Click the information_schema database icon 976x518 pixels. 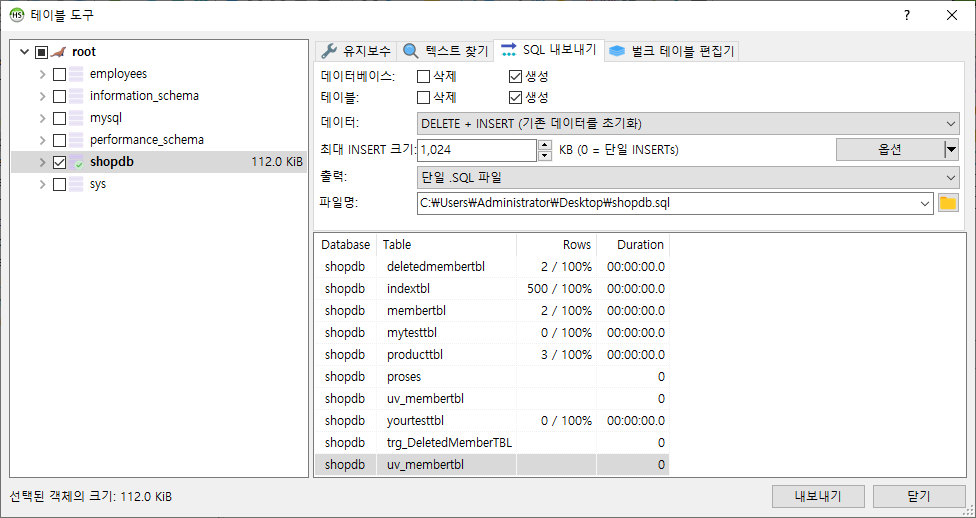[76, 96]
